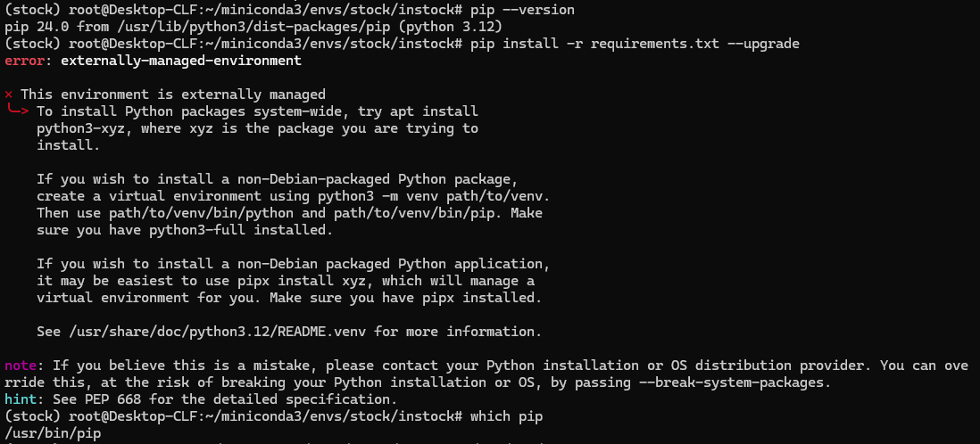The image size is (980, 444).
Task: Click the red × error symbol
Action: click(x=9, y=95)
